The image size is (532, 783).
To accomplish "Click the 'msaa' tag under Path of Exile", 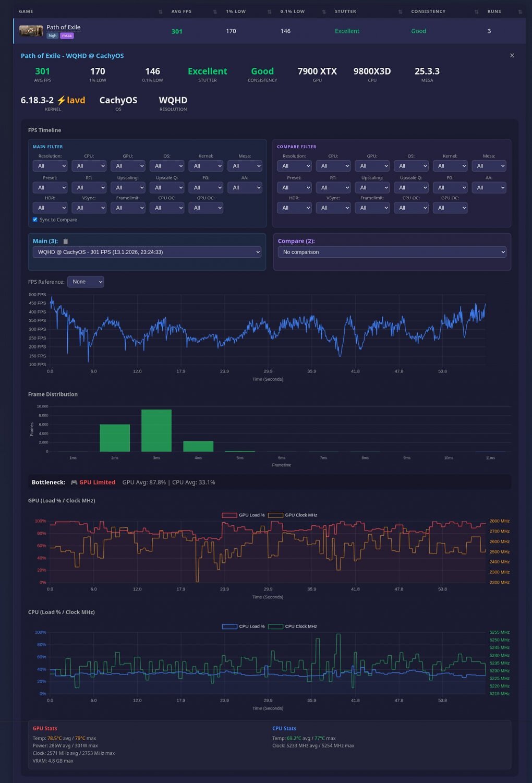I will tap(67, 35).
